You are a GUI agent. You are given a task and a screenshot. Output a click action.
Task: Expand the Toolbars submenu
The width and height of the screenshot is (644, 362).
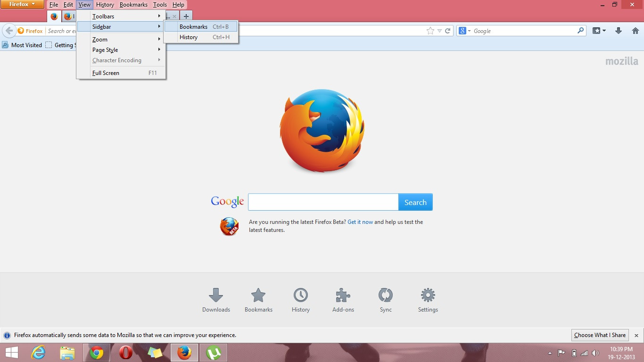tap(121, 16)
